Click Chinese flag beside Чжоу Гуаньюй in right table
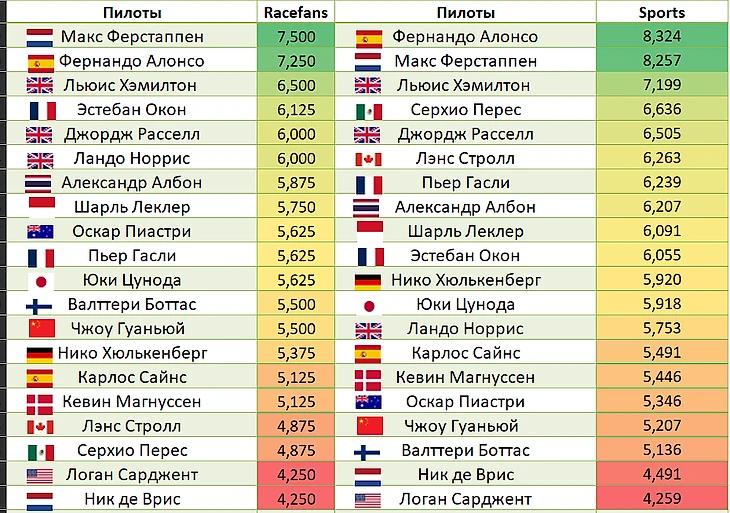This screenshot has width=730, height=513. pos(369,427)
